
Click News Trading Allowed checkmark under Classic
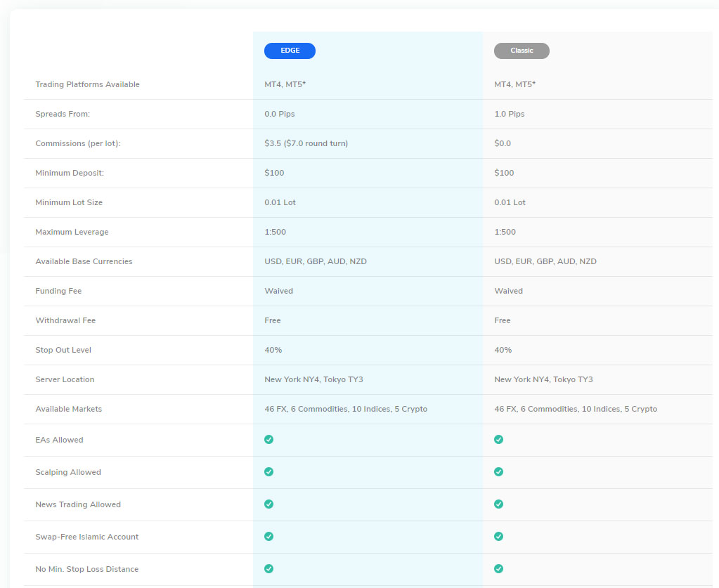click(x=498, y=504)
